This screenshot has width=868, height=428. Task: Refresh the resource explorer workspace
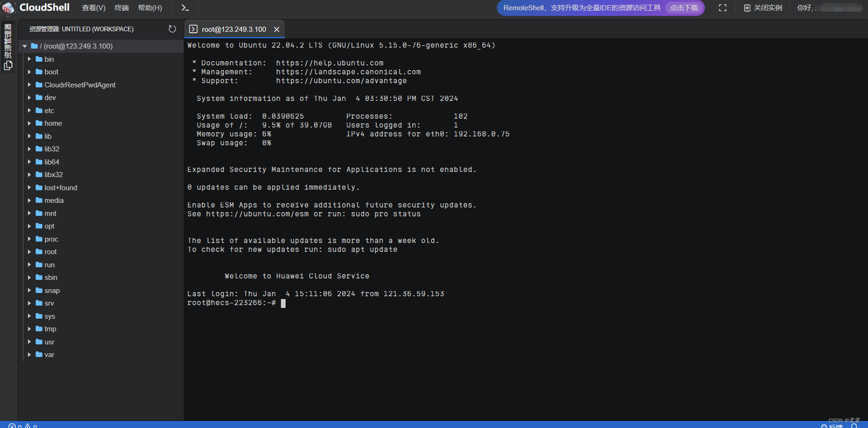coord(172,29)
